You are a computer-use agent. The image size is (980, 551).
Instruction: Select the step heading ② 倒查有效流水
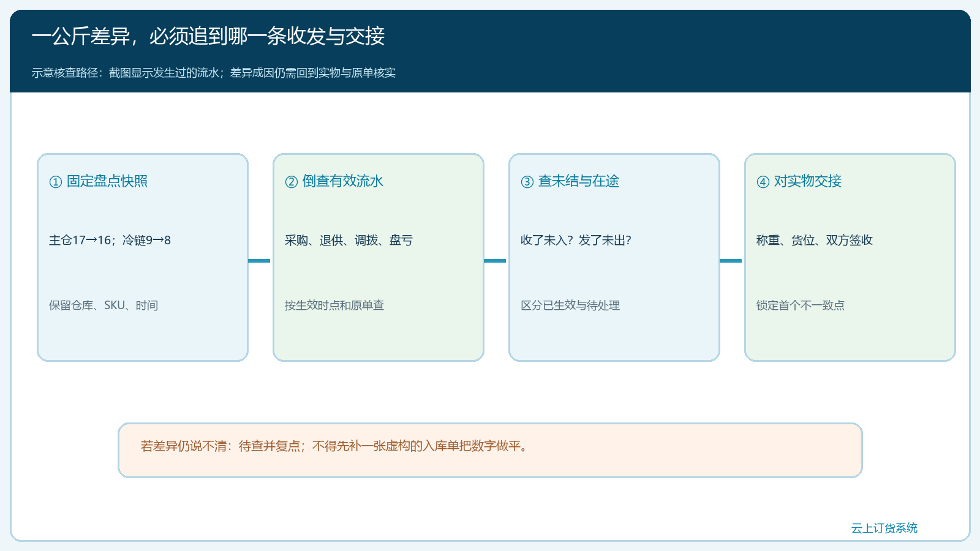click(334, 181)
